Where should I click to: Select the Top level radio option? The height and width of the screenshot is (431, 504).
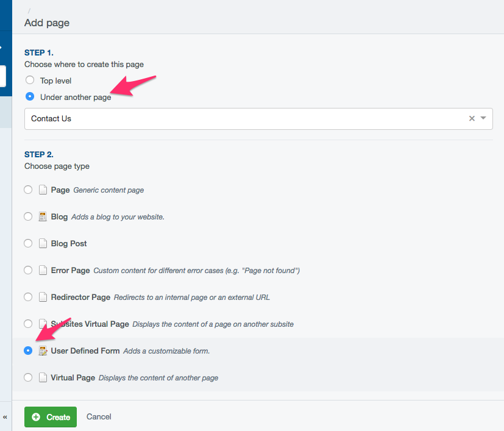pos(29,80)
